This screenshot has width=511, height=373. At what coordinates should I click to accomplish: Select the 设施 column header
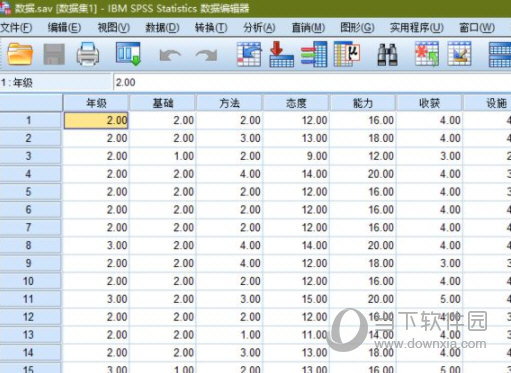pos(487,103)
